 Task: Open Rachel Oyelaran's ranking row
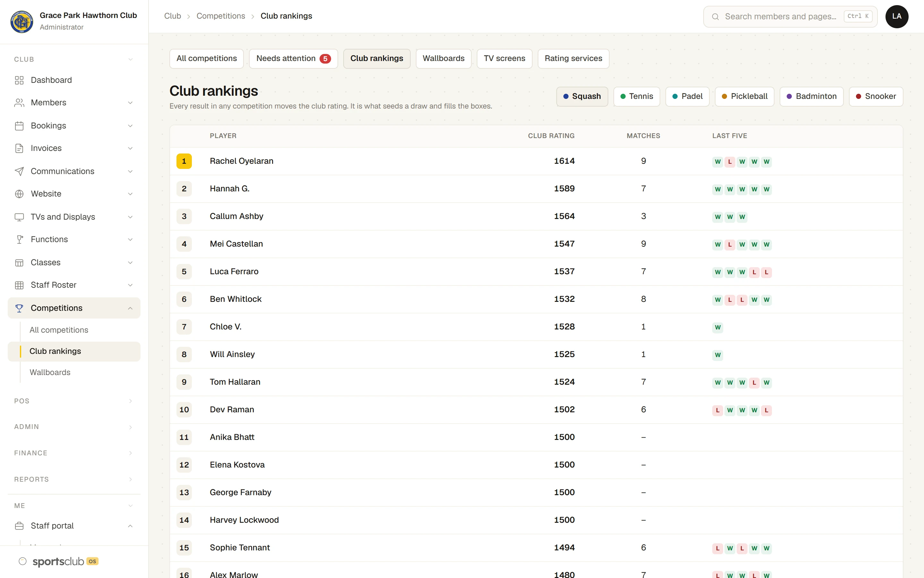[536, 161]
